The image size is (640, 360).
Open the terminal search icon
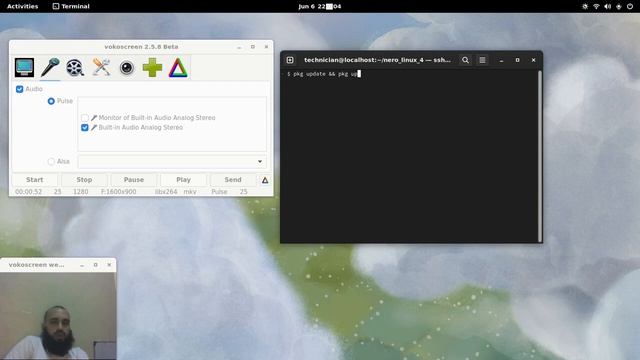point(465,60)
